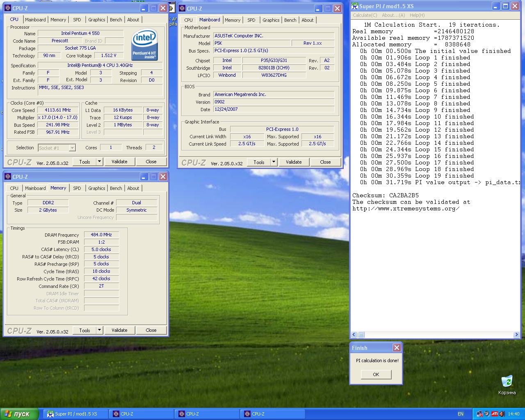
Task: Click OK in the Finish dialog
Action: (x=376, y=374)
